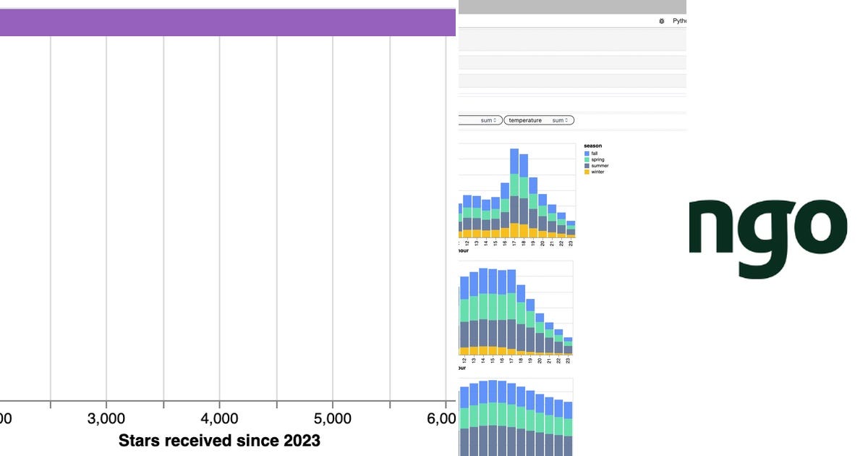The width and height of the screenshot is (868, 456).
Task: Click the 'spring' legend label
Action: (598, 160)
